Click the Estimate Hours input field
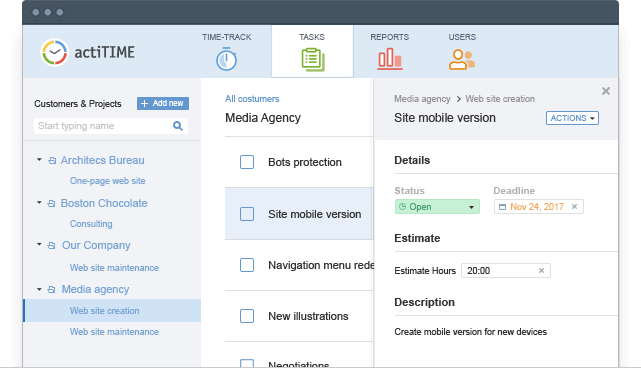The width and height of the screenshot is (641, 368). click(x=506, y=271)
